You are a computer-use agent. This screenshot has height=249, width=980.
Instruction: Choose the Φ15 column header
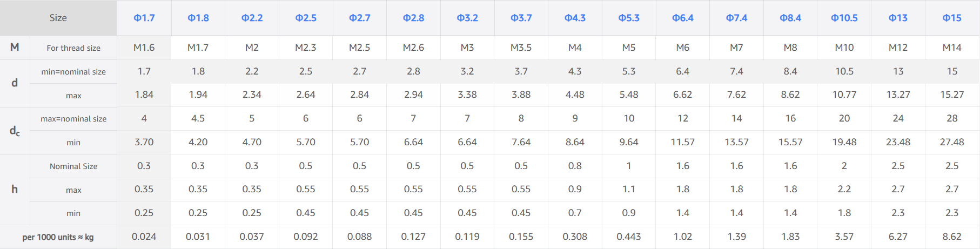pos(952,18)
